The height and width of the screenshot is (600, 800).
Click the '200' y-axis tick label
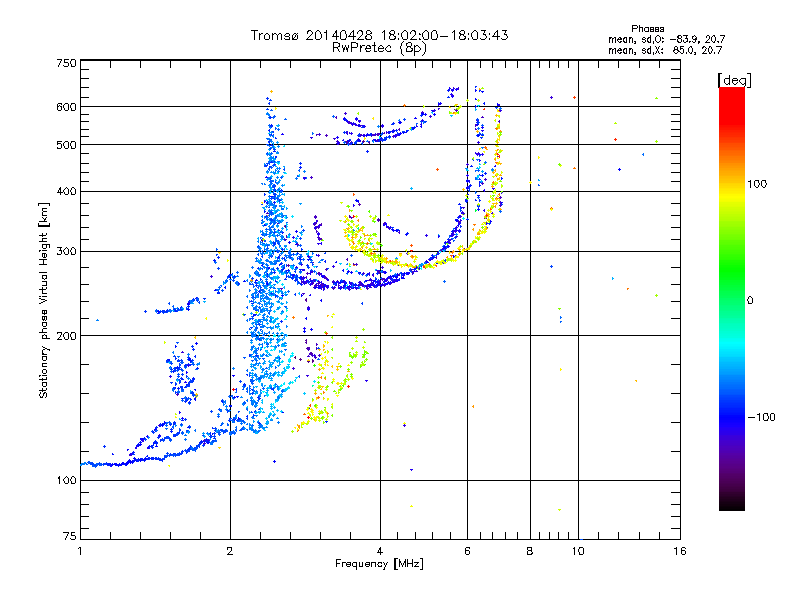(x=66, y=336)
